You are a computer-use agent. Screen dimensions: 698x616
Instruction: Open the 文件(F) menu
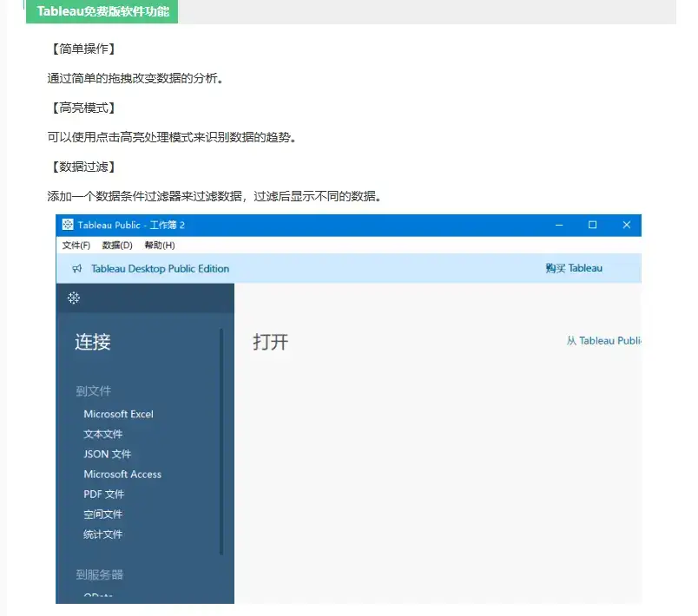pos(78,245)
